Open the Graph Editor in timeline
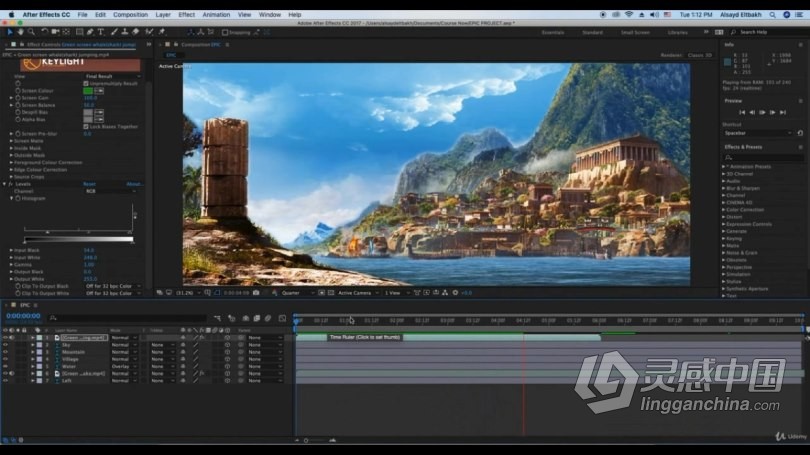Image resolution: width=810 pixels, height=455 pixels. (x=282, y=318)
